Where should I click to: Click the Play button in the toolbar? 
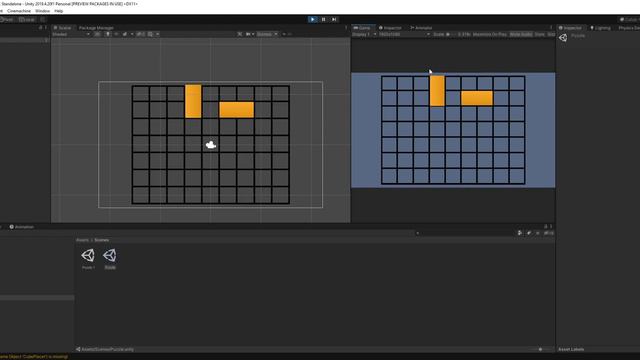tap(313, 19)
